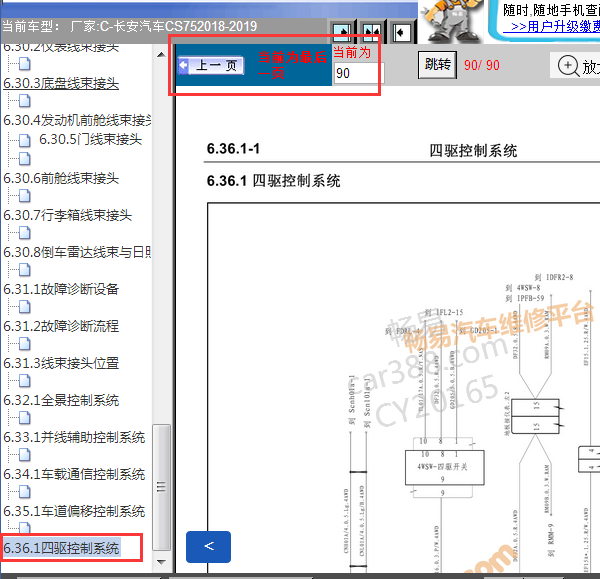
Task: Click document icon above 6.31.3线束接头位置
Action: tap(25, 344)
